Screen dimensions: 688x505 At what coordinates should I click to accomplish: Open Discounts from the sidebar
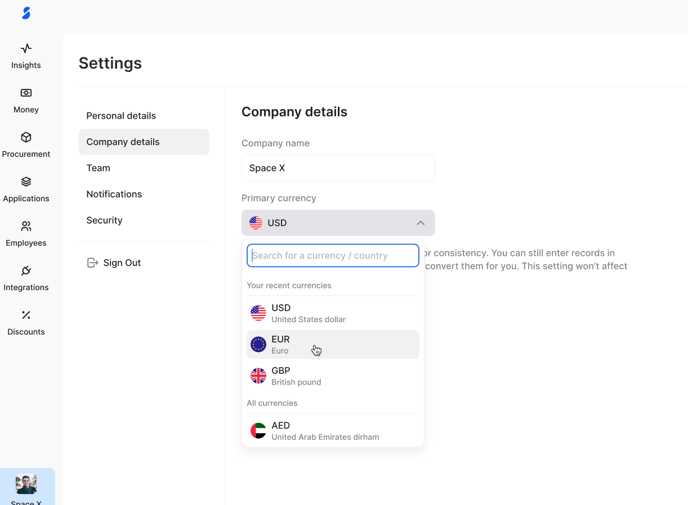[26, 322]
